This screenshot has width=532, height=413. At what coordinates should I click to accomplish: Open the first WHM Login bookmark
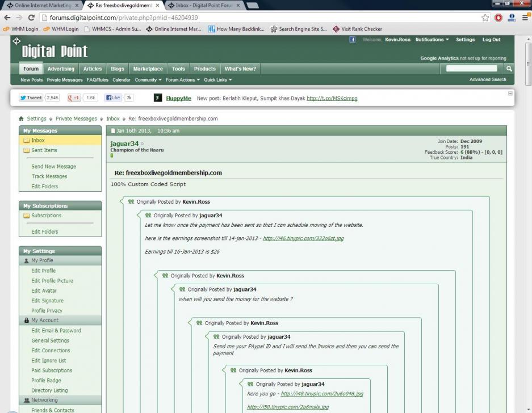pyautogui.click(x=20, y=29)
